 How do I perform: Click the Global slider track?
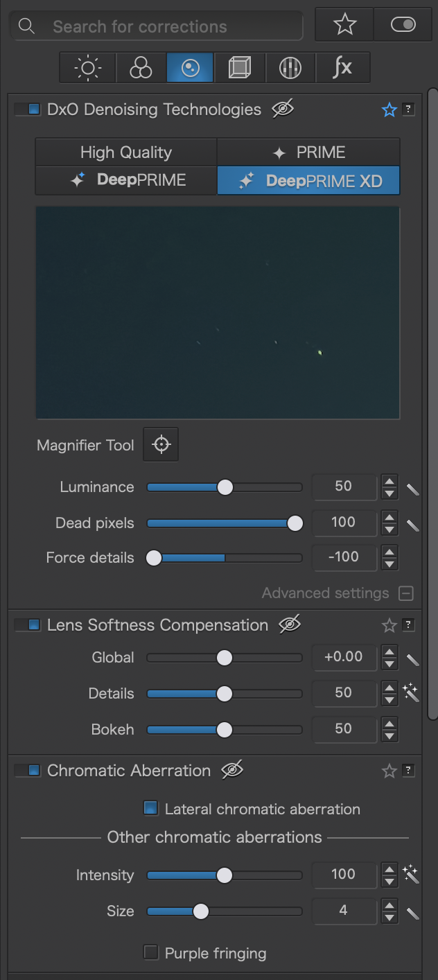point(225,658)
